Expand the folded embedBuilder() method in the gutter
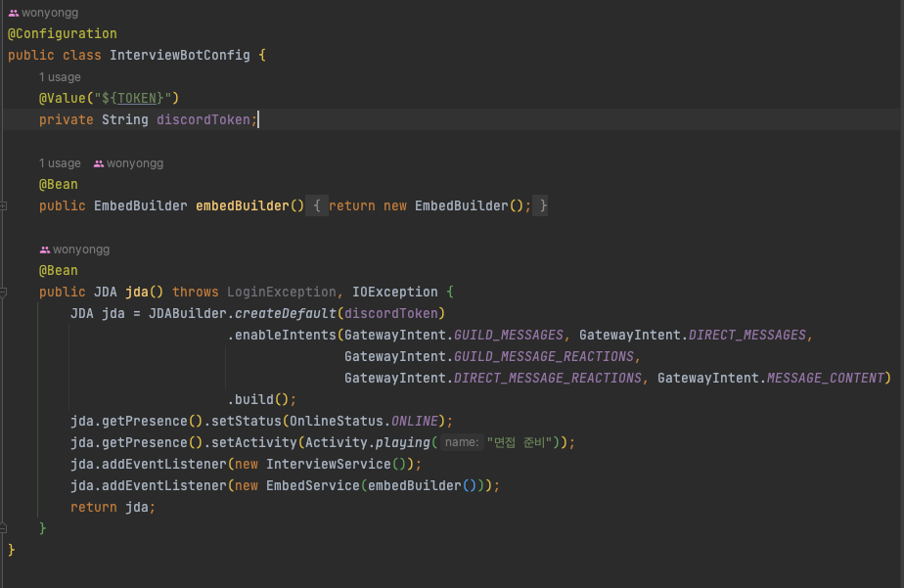This screenshot has width=904, height=588. 4,205
